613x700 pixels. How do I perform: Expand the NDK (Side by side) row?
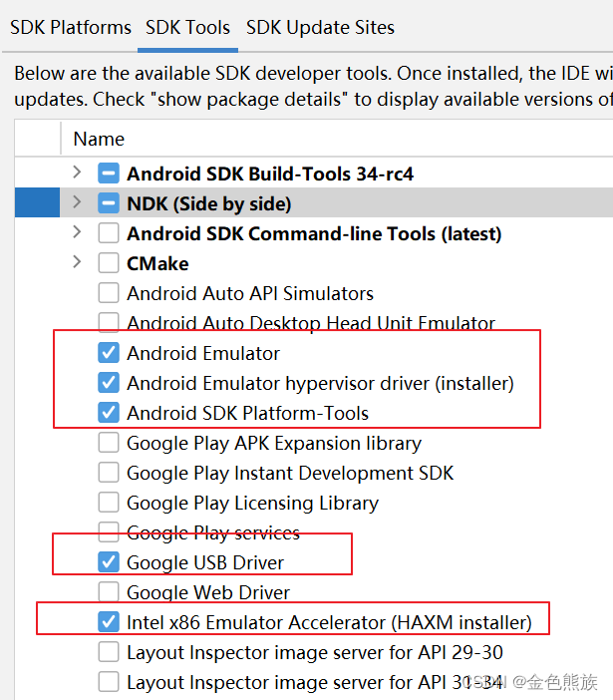coord(77,201)
